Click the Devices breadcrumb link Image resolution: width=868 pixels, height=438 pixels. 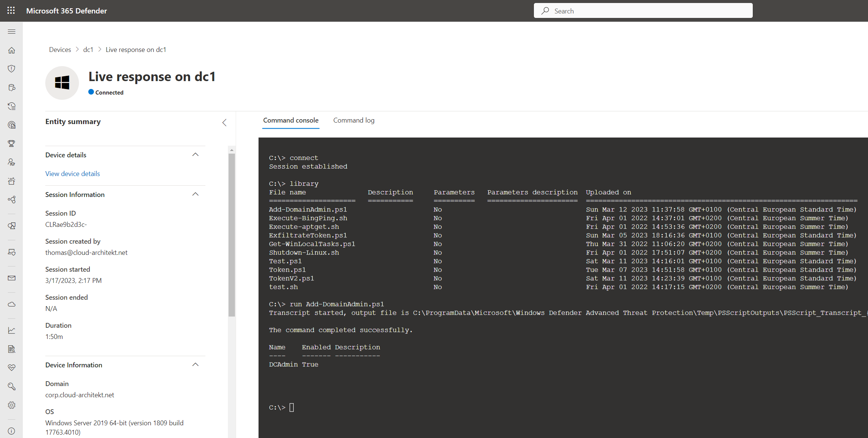[60, 50]
